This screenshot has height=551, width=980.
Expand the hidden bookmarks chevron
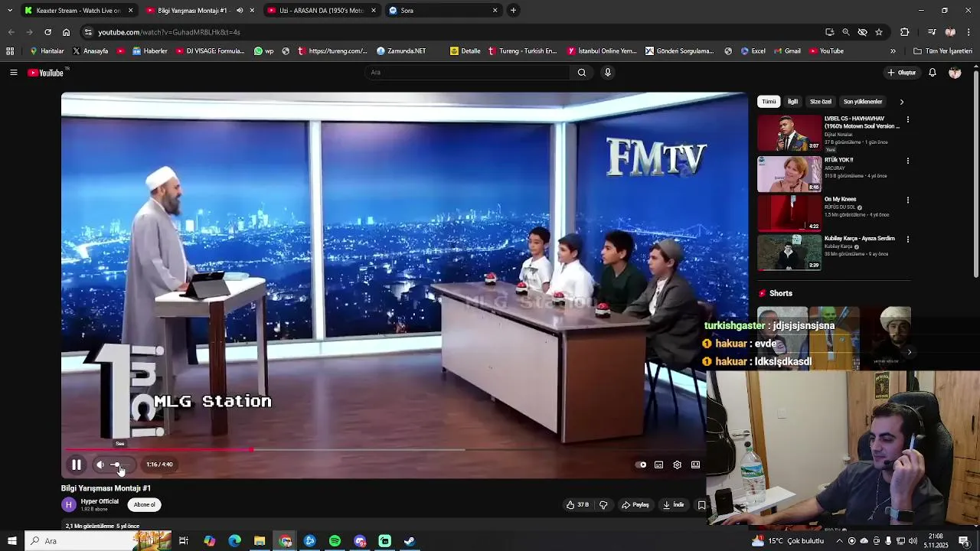click(x=893, y=51)
